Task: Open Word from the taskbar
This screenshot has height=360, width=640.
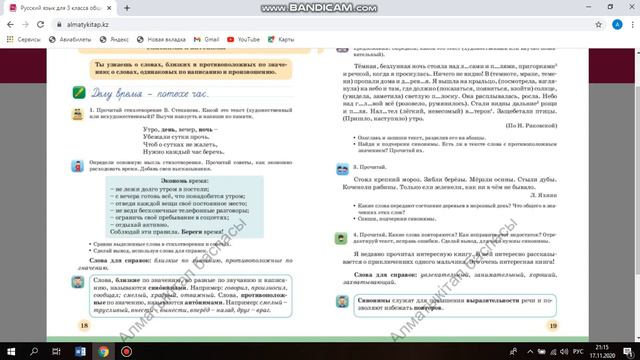Action: 80,351
